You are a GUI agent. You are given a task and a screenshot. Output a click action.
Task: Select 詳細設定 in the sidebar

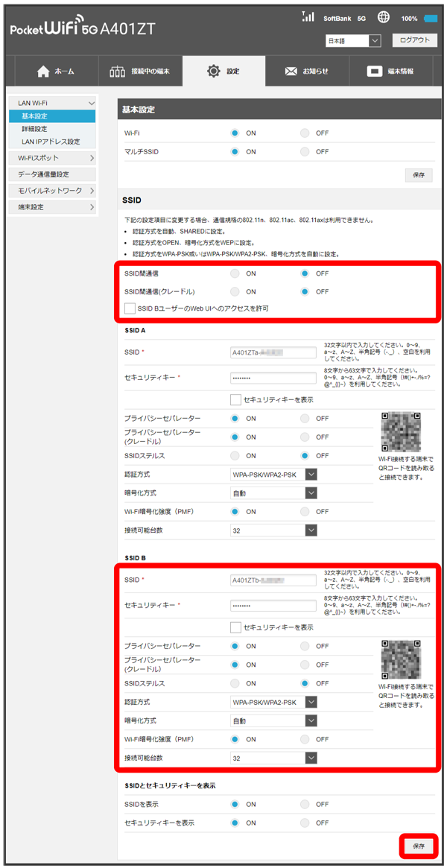tap(34, 129)
